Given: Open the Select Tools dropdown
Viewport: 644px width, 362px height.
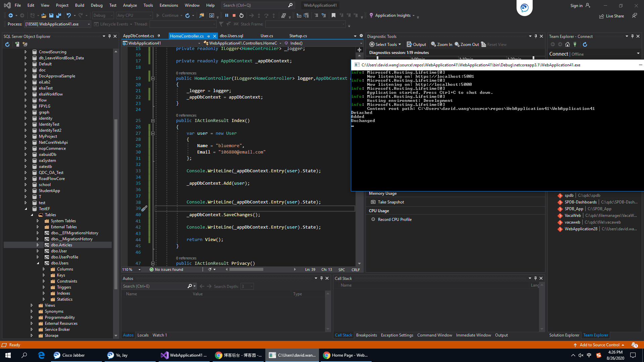Looking at the screenshot, I should point(385,44).
